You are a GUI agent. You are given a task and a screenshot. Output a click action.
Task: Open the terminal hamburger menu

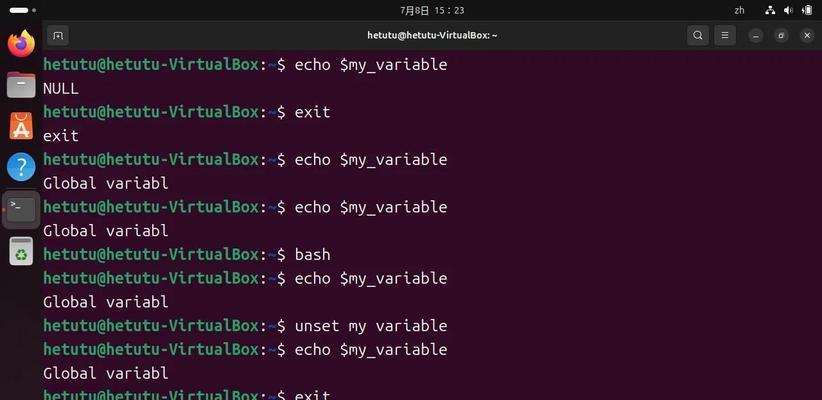(725, 36)
